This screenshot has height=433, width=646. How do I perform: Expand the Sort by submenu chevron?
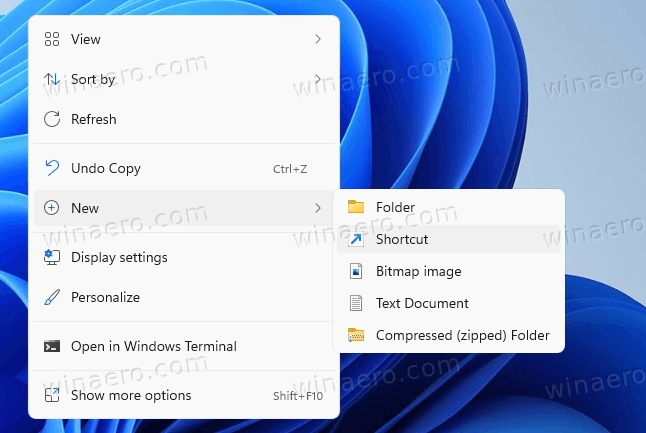tap(318, 79)
